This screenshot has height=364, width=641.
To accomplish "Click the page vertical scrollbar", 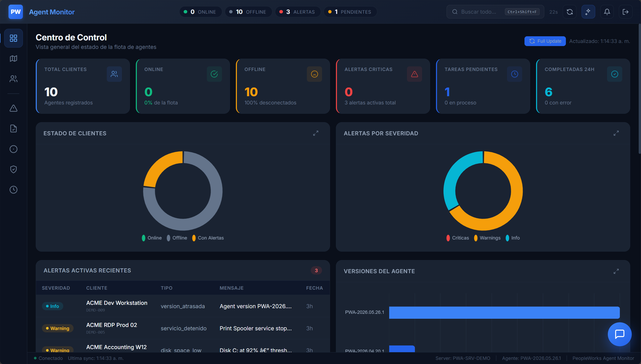I will pyautogui.click(x=639, y=89).
